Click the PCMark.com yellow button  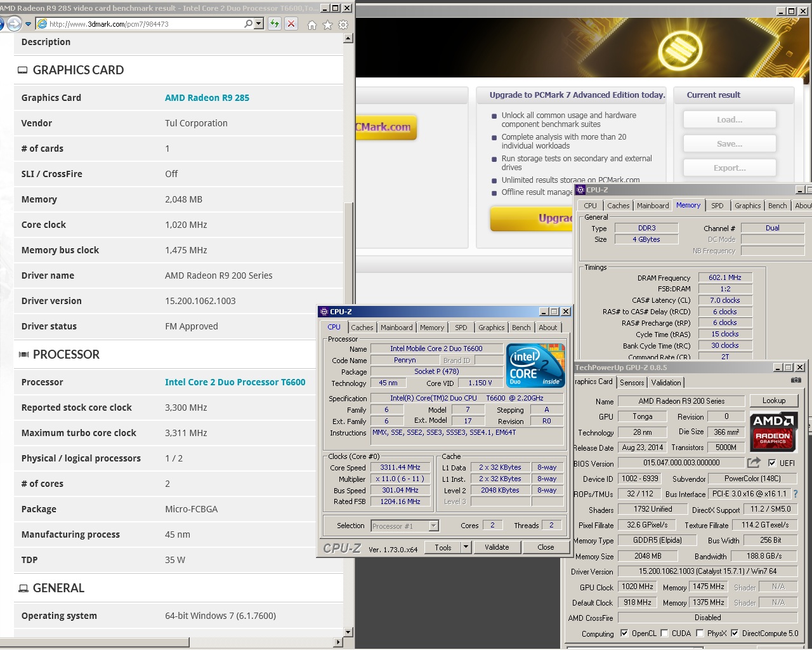(x=386, y=127)
